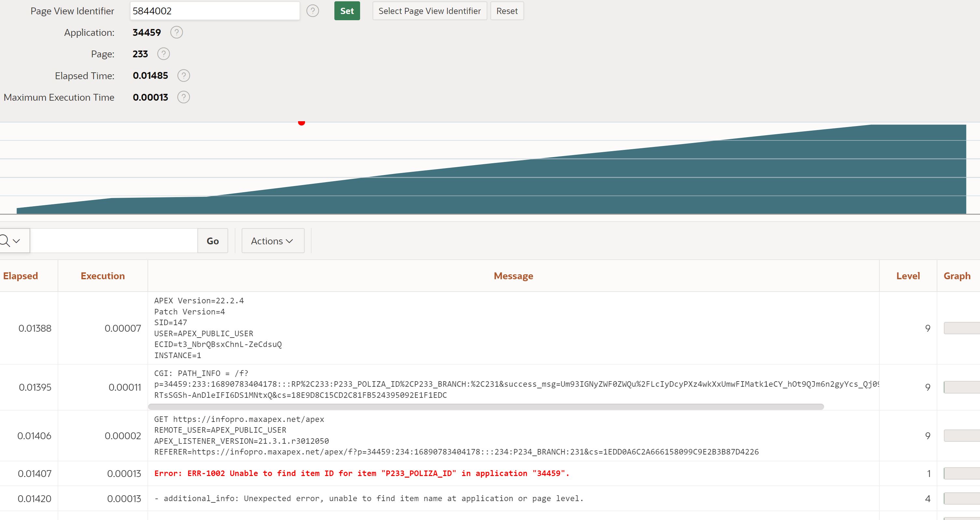
Task: Click the level value 1 in error row
Action: (929, 473)
